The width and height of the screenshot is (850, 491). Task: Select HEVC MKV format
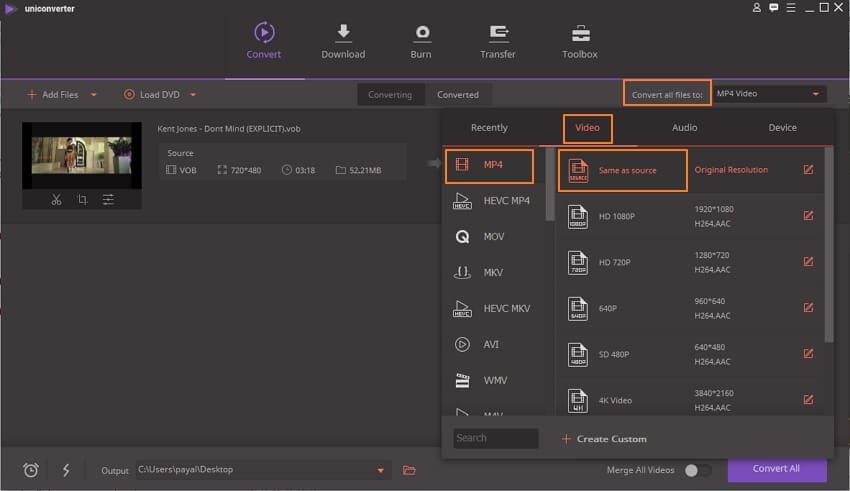tap(492, 308)
